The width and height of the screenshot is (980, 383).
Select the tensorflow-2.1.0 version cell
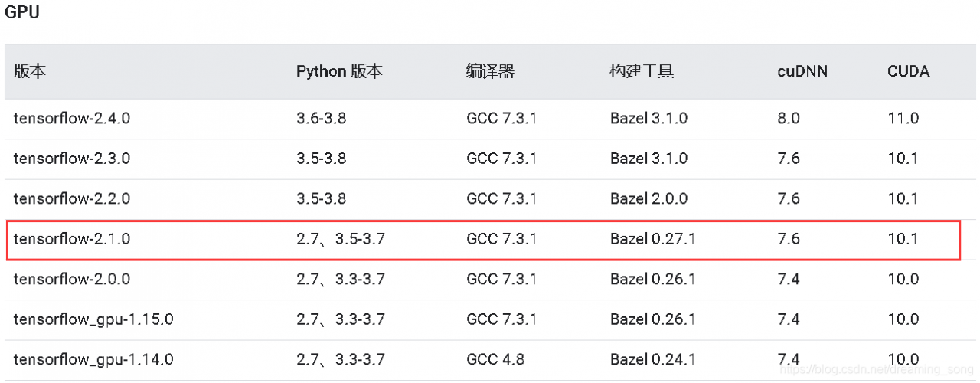click(72, 239)
